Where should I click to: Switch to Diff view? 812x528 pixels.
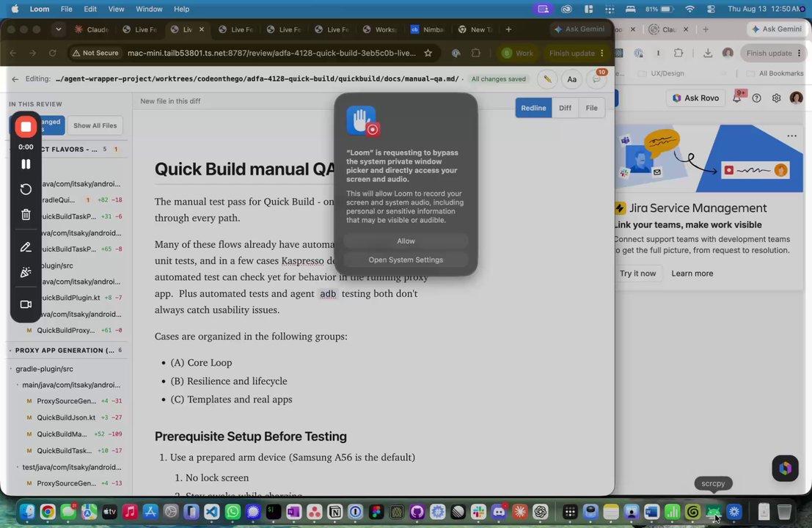pos(565,108)
